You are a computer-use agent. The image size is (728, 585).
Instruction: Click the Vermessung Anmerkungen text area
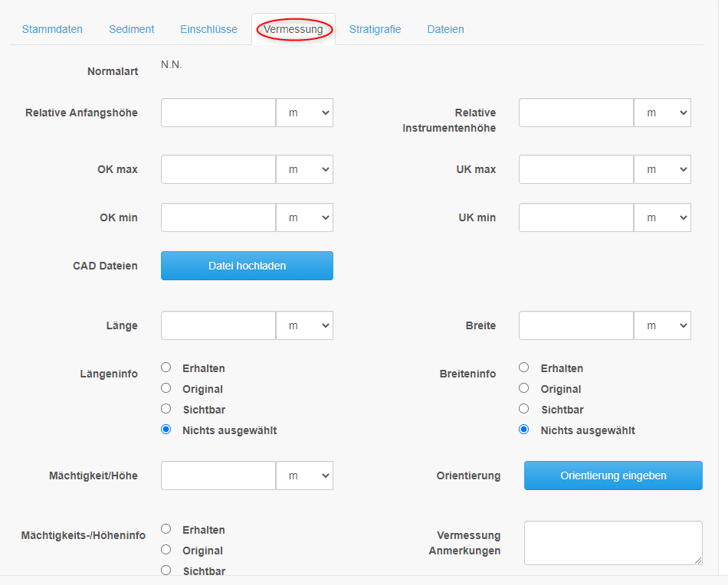pyautogui.click(x=613, y=543)
